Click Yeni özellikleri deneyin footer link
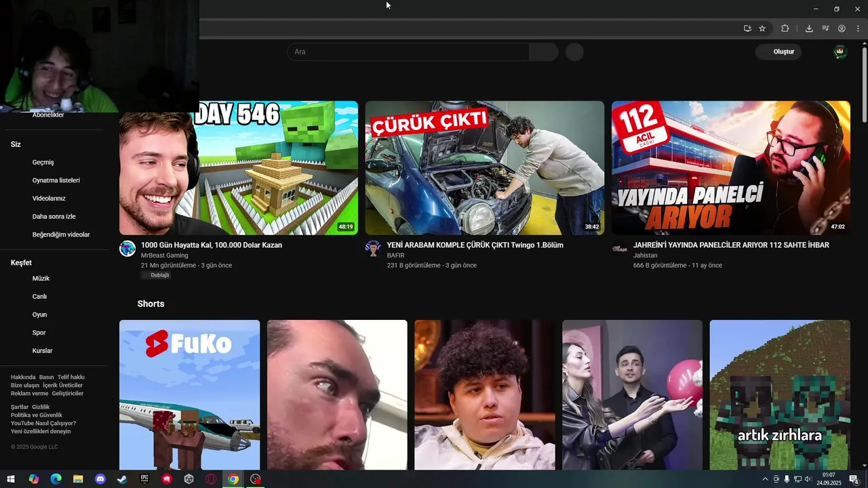868x488 pixels. 41,431
